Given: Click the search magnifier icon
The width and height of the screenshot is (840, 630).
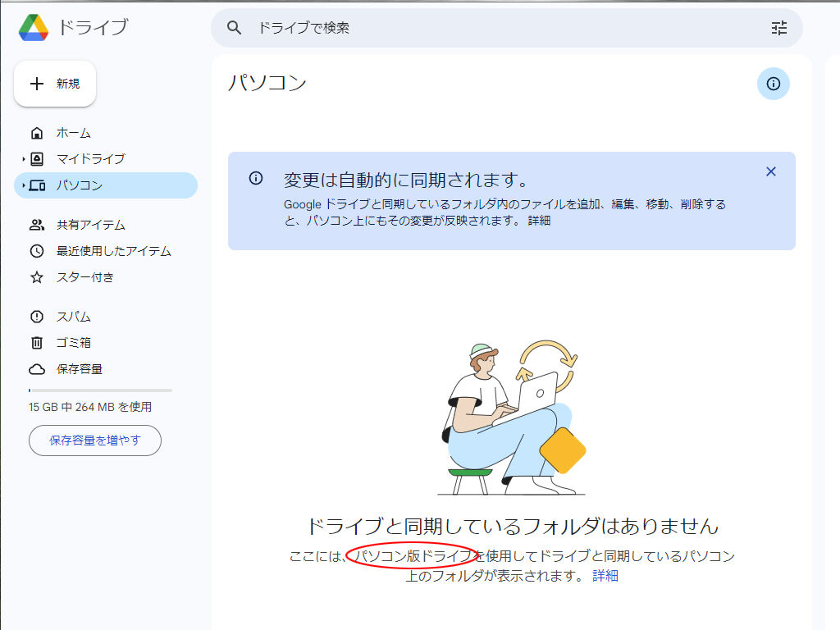Looking at the screenshot, I should 235,28.
